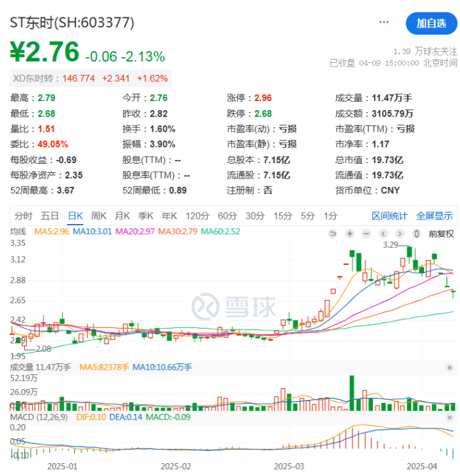Zoom in the K-line chart with plus icon
Viewport: 460px width, 476px height.
(350, 234)
